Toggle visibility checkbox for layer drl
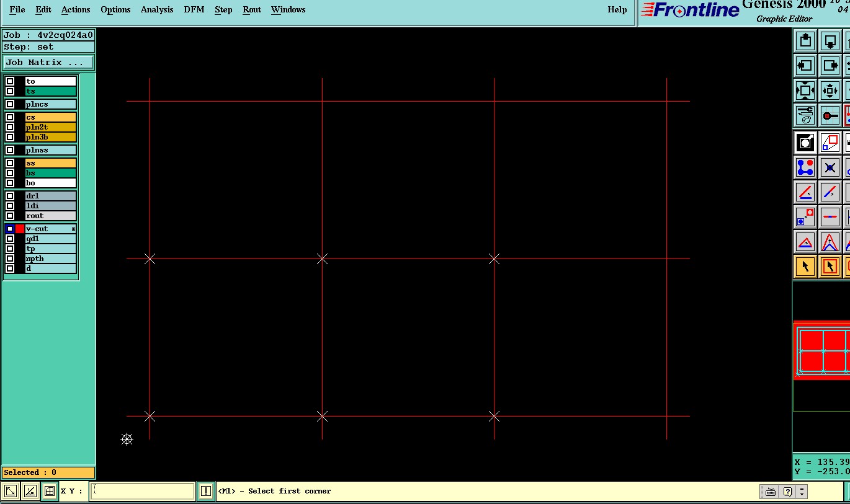 [x=10, y=196]
